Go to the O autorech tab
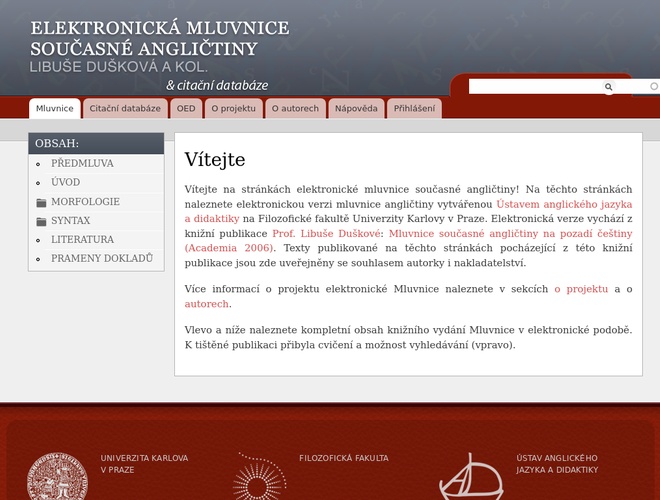660x500 pixels. (295, 108)
